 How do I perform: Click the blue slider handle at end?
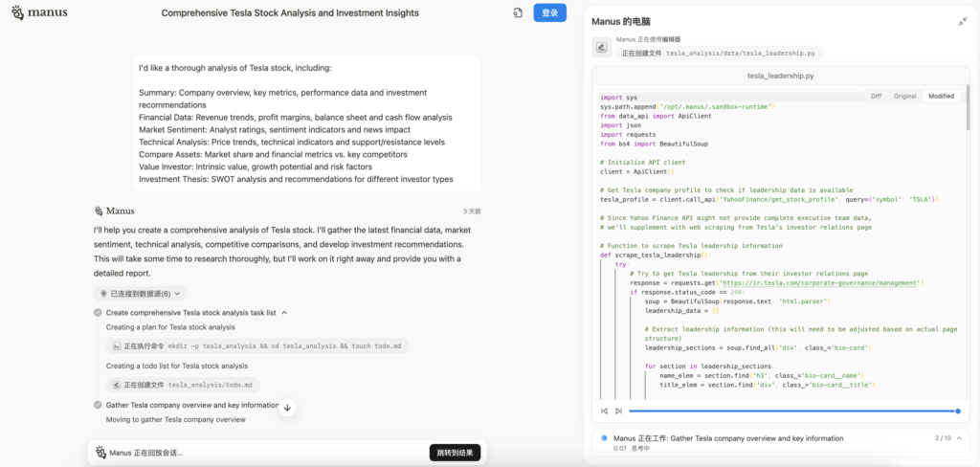[x=957, y=411]
